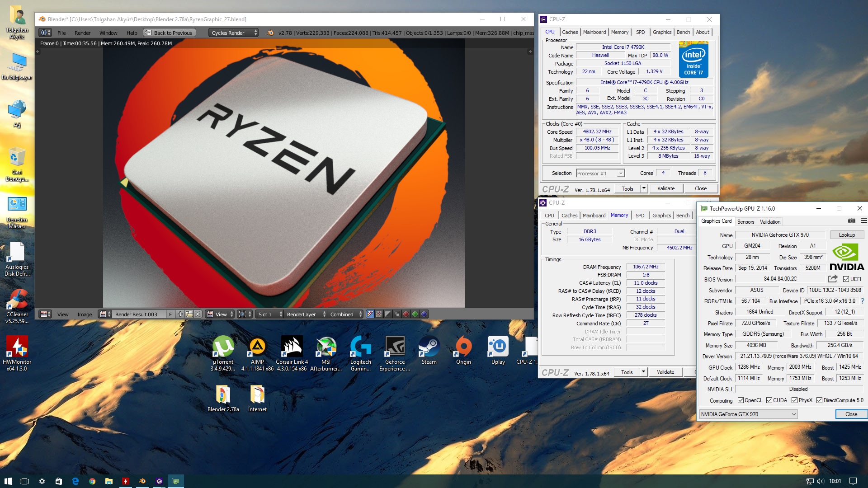The width and height of the screenshot is (868, 488).
Task: Select the Steam desktop shortcut
Action: (429, 350)
